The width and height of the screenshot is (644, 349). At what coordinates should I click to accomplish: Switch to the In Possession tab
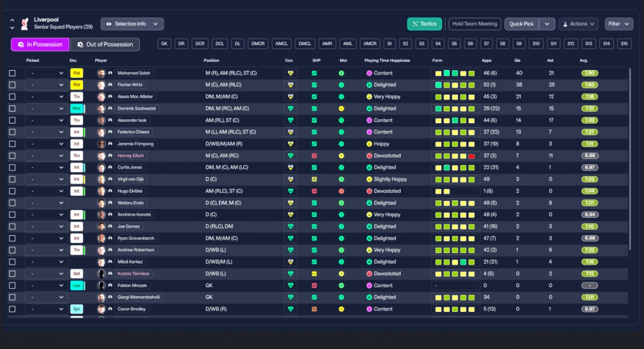coord(40,44)
